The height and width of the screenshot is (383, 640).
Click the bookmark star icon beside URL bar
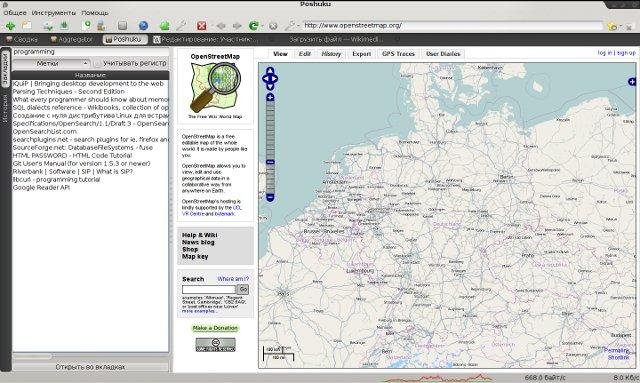coord(612,26)
